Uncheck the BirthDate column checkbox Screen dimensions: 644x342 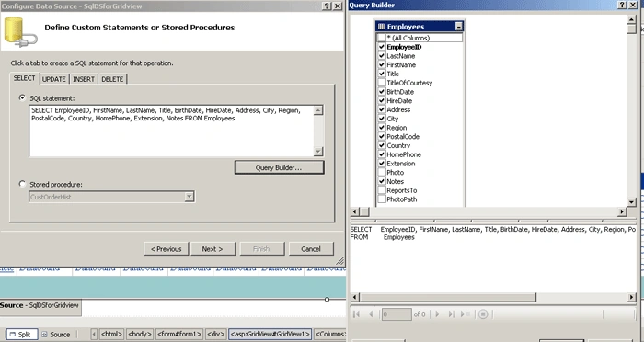tap(382, 92)
